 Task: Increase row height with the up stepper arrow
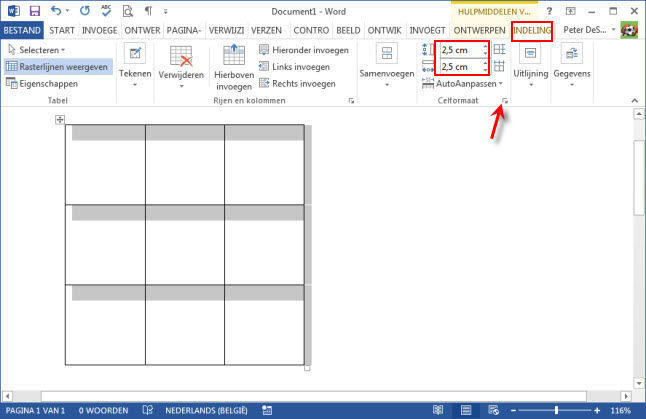[x=485, y=47]
